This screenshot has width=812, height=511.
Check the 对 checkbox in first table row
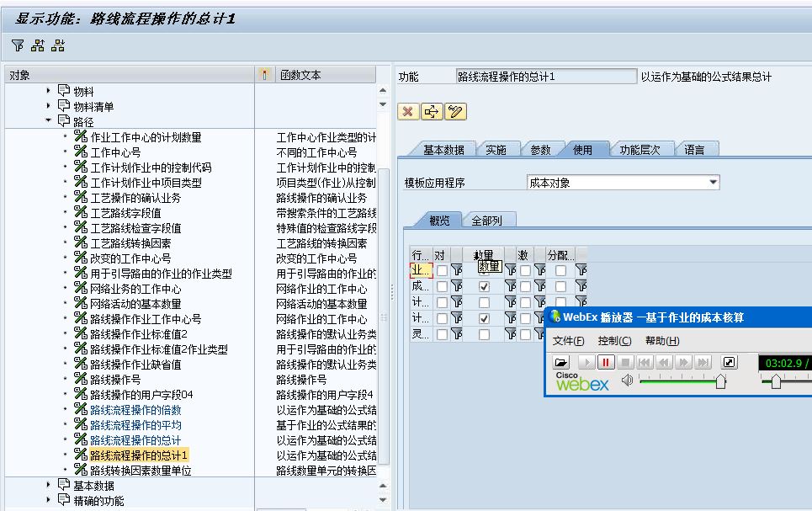point(442,270)
